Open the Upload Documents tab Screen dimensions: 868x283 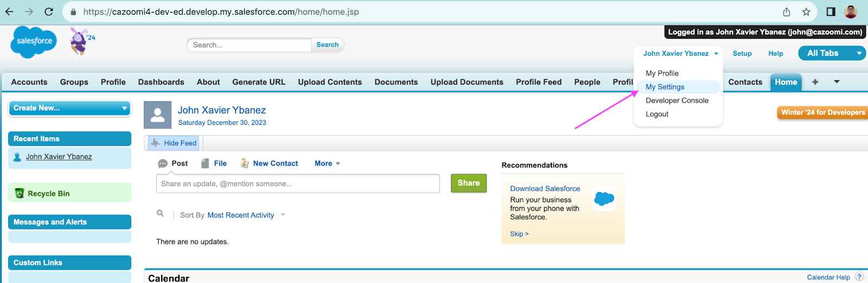click(x=467, y=82)
